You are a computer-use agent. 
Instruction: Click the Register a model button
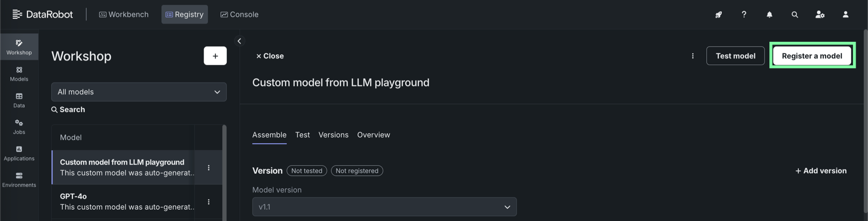click(x=811, y=56)
